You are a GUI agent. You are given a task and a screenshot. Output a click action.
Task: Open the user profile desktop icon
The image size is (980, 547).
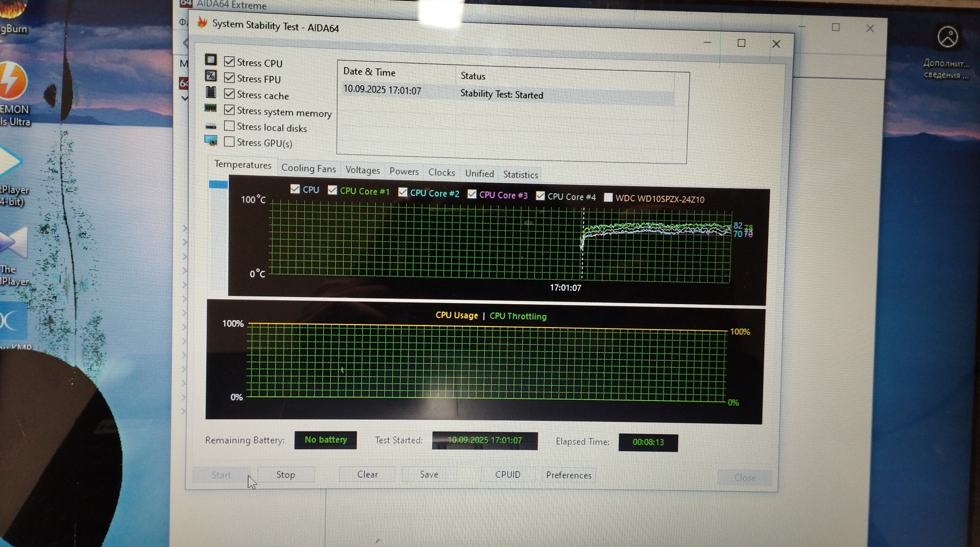[947, 37]
